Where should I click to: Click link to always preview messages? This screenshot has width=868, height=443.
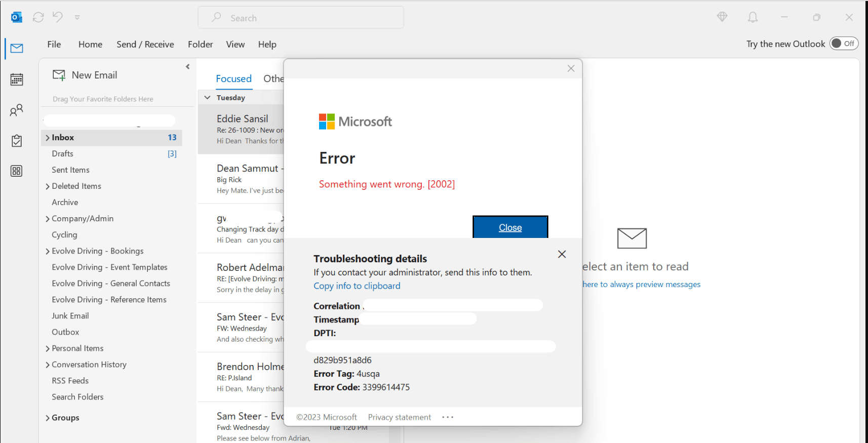click(x=641, y=285)
